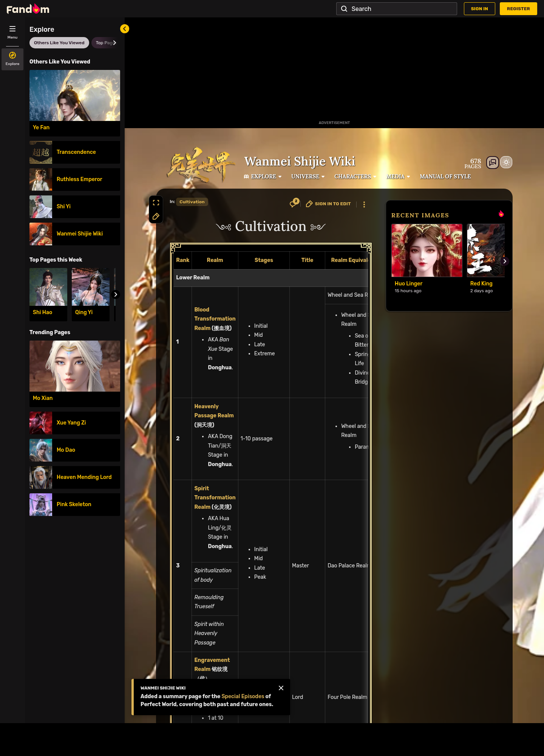This screenshot has height=756, width=544.
Task: Open the Ruthless Emperor suggestion
Action: click(x=75, y=180)
